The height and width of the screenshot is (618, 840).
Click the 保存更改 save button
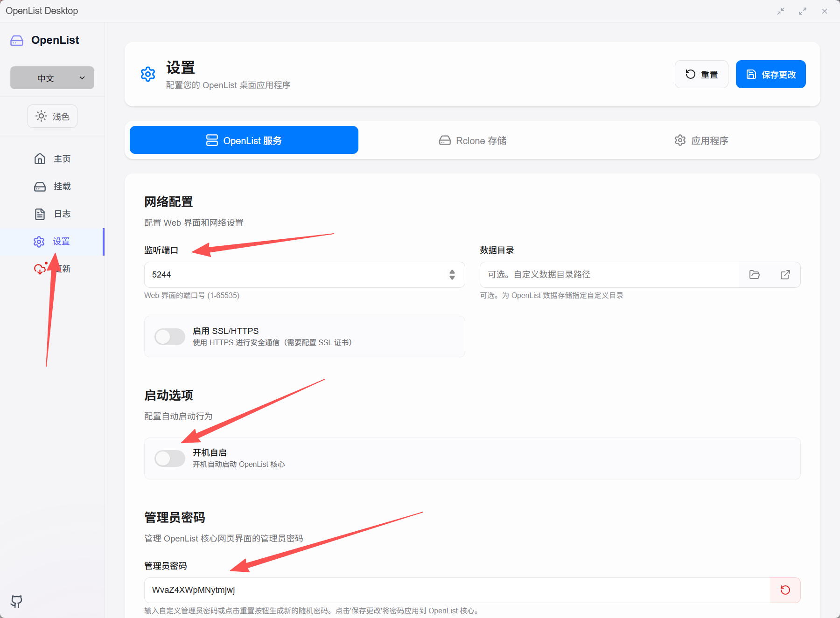point(770,74)
